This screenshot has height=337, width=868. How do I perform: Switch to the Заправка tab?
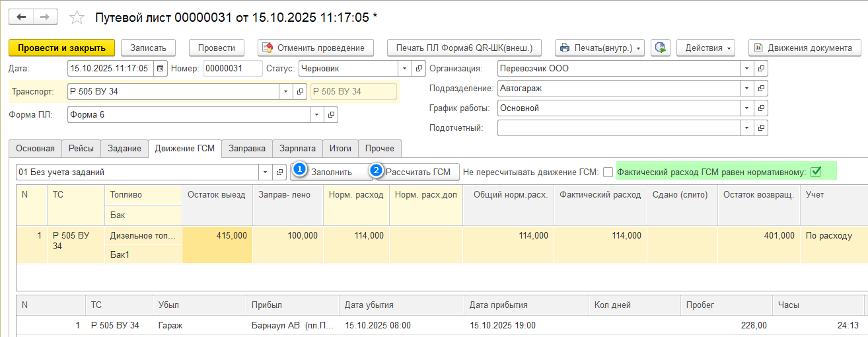tap(247, 149)
